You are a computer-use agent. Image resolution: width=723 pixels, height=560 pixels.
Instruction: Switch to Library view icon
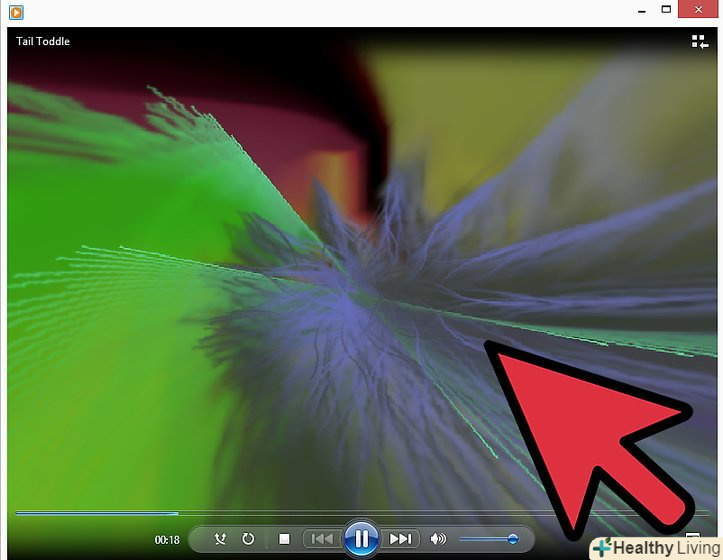[699, 41]
